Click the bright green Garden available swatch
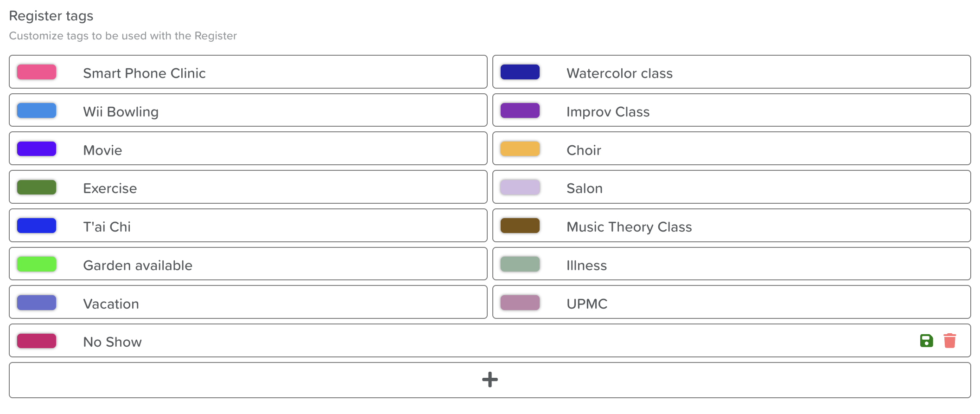This screenshot has height=414, width=980. (x=37, y=264)
